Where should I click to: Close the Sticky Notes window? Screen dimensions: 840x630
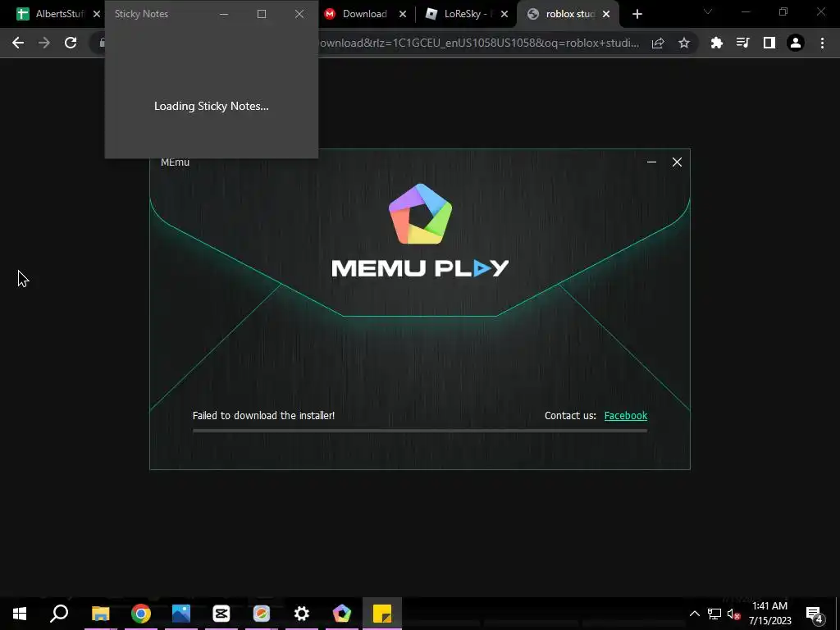pos(299,14)
